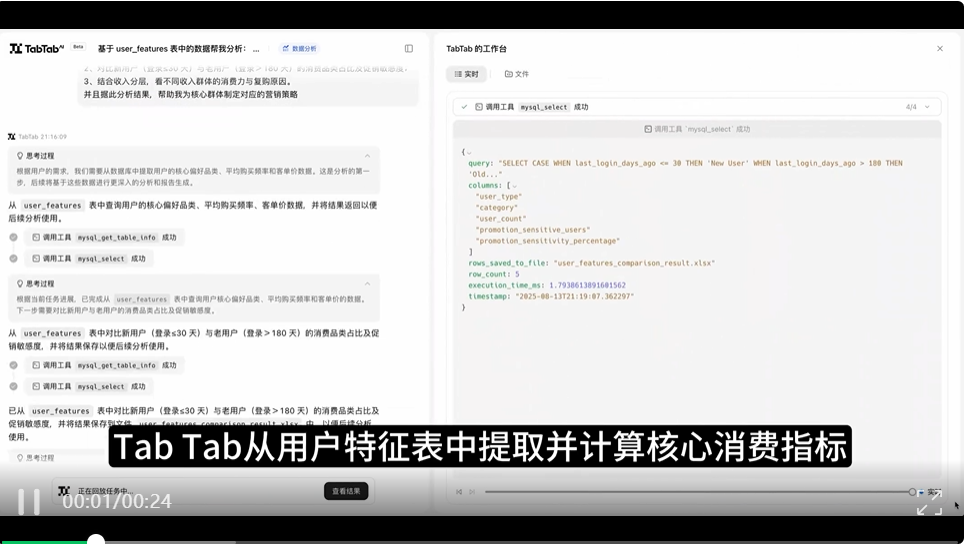Collapse the second 思考过程 section

tap(367, 283)
